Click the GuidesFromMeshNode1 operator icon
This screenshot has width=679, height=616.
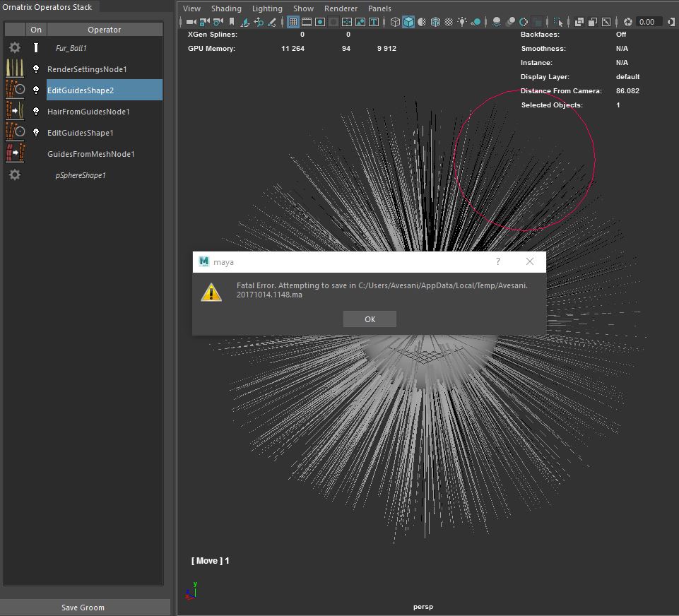pyautogui.click(x=15, y=154)
